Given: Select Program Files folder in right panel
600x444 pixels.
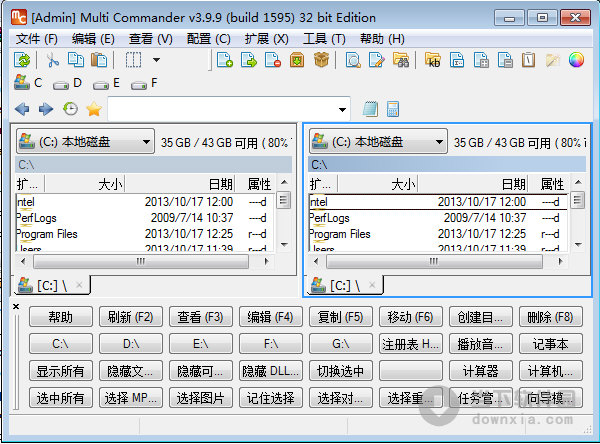Looking at the screenshot, I should tap(340, 234).
